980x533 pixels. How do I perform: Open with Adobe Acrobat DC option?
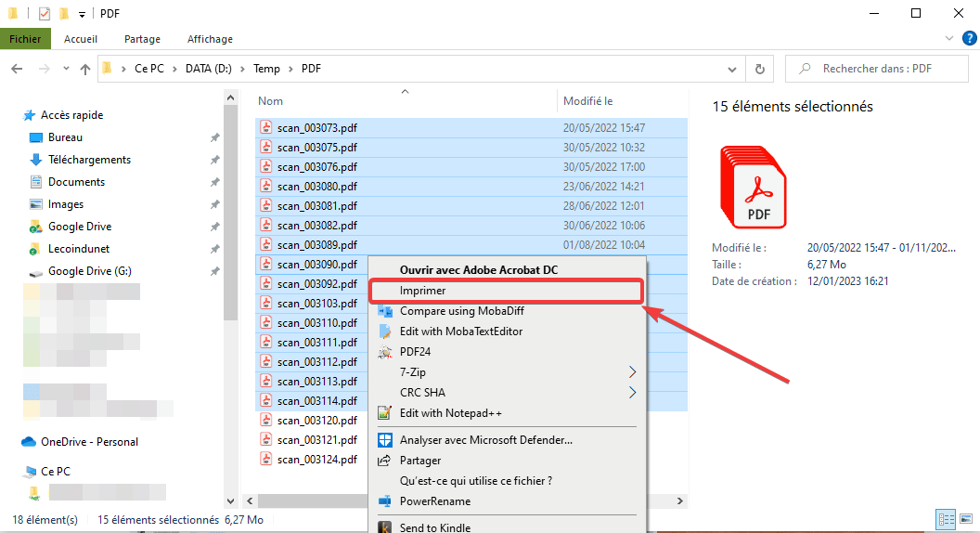coord(478,269)
